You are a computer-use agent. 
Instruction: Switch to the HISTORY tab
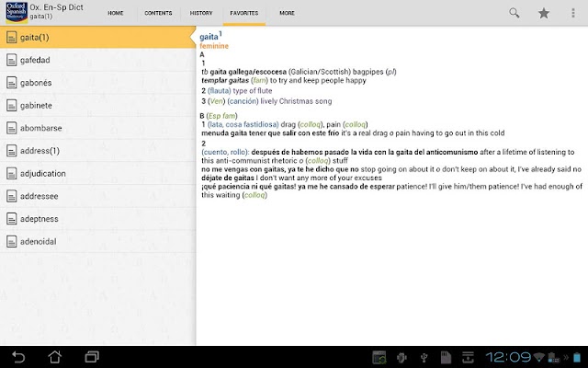pos(201,13)
